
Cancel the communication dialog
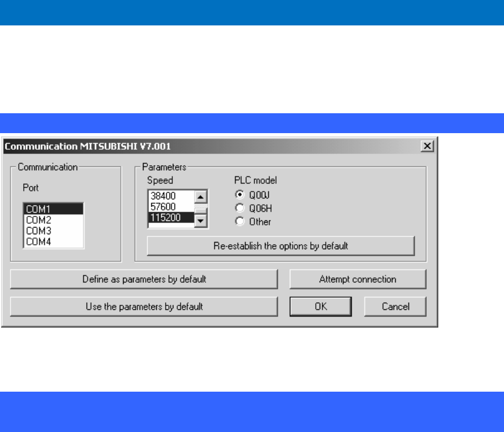click(395, 307)
